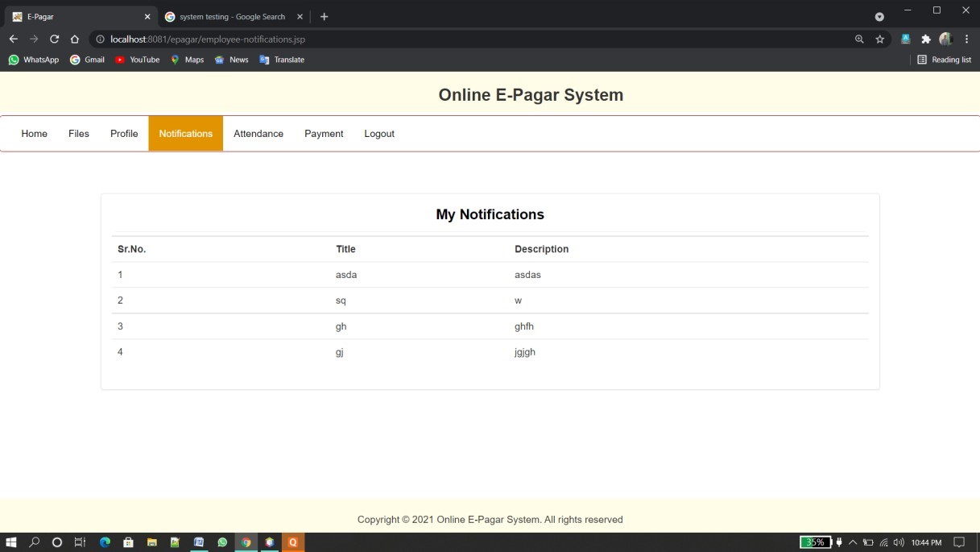This screenshot has height=552, width=980.
Task: Open the page zoom magnifier icon in address bar
Action: [x=858, y=39]
